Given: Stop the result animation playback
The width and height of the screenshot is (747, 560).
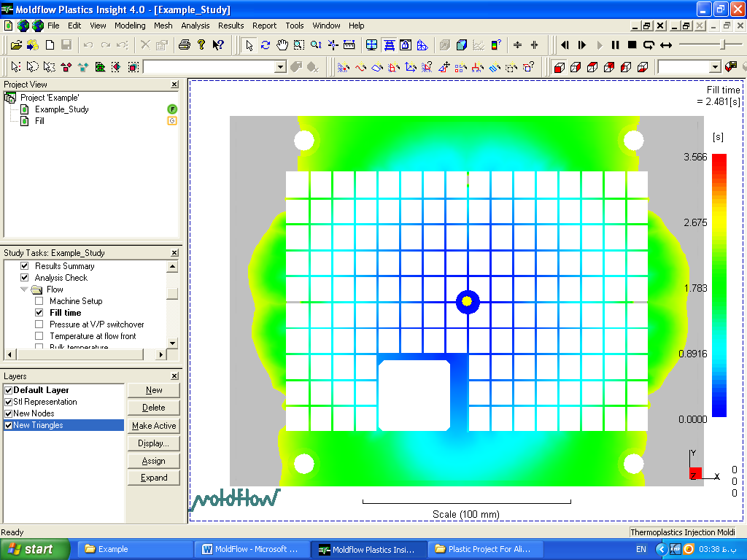Looking at the screenshot, I should click(x=632, y=45).
